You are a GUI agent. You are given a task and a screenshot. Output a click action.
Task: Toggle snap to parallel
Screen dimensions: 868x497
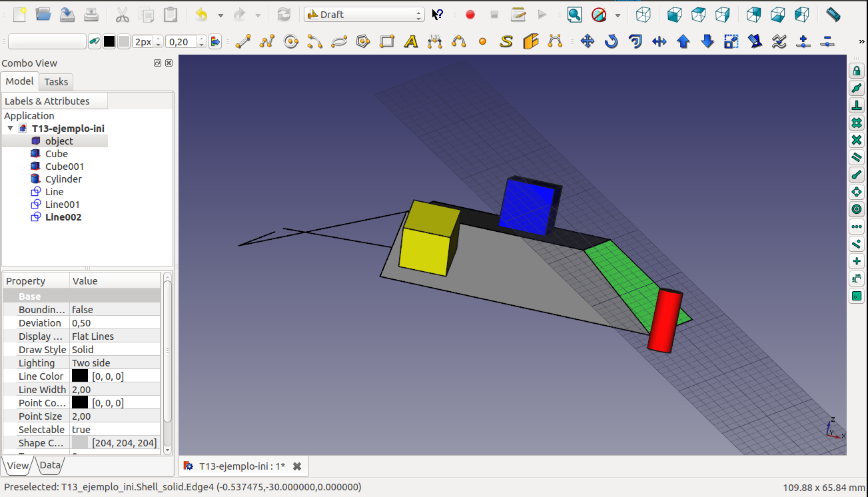(x=857, y=157)
